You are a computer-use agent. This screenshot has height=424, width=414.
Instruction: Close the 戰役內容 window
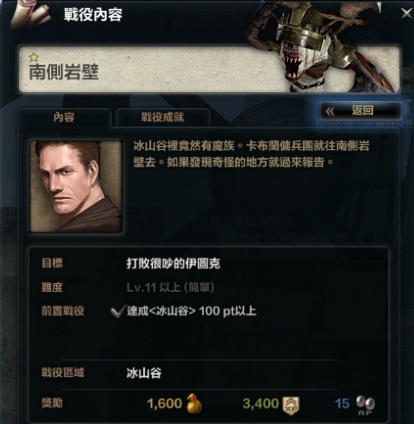[407, 13]
